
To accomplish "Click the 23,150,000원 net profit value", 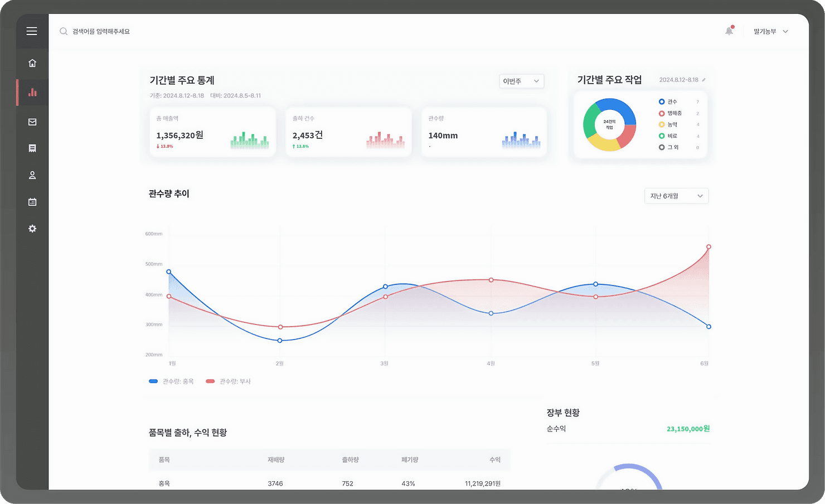I will point(688,429).
